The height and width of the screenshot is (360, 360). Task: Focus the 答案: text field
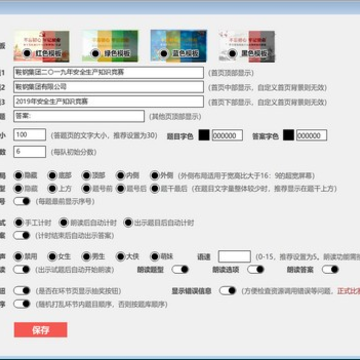click(x=79, y=116)
